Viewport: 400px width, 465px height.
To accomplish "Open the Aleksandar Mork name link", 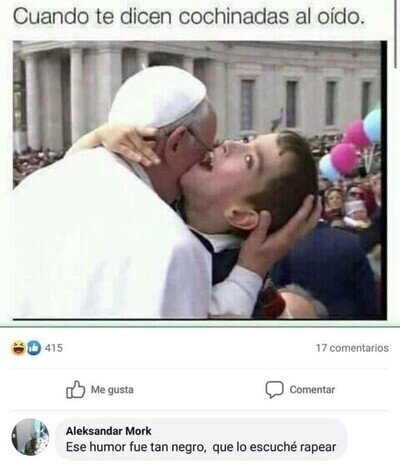I will pyautogui.click(x=109, y=431).
